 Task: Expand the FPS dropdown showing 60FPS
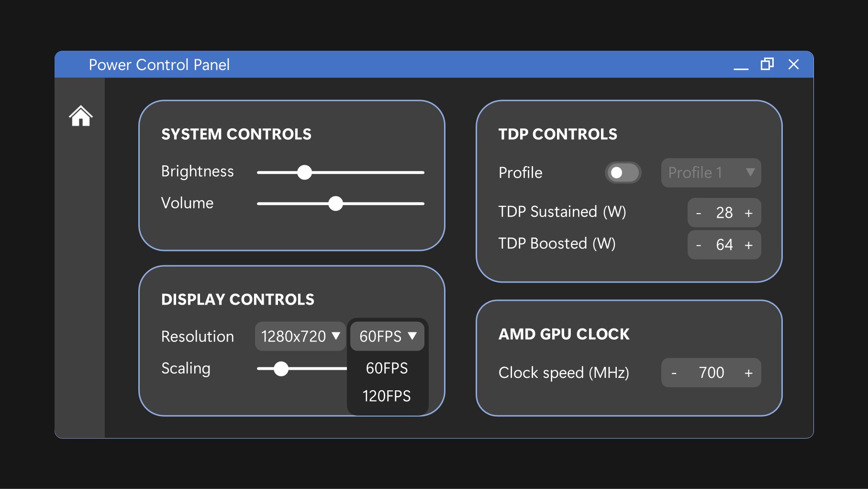click(387, 336)
